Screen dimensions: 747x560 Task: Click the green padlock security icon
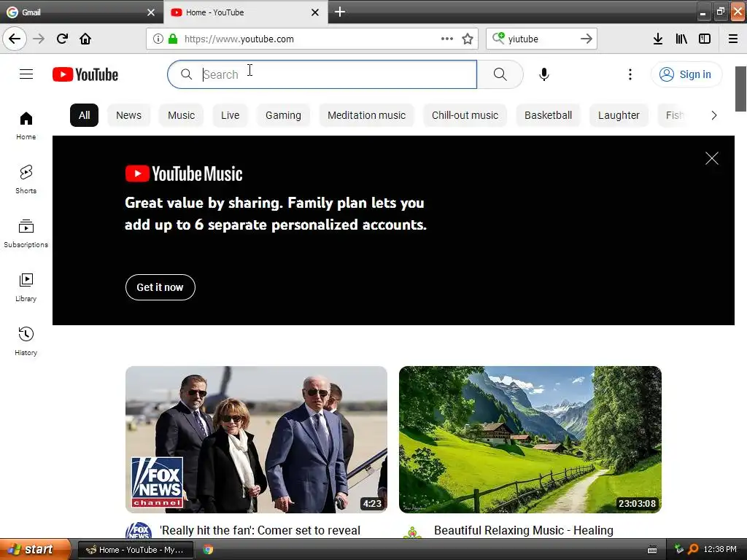(x=173, y=39)
